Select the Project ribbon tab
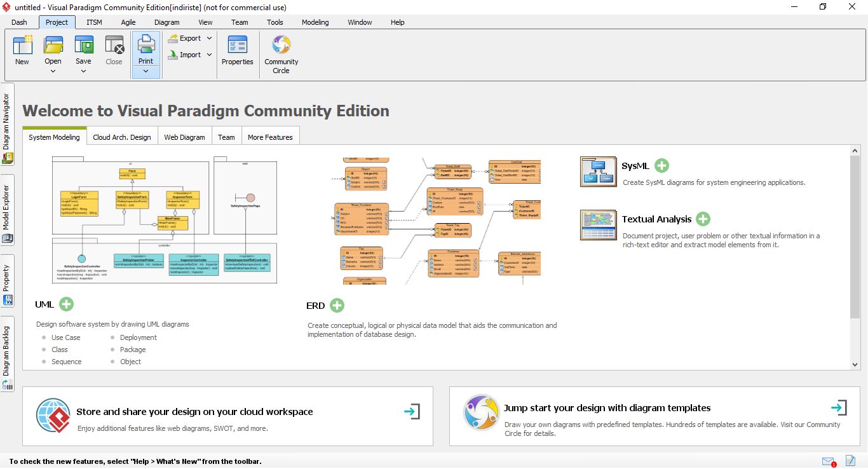 [57, 22]
